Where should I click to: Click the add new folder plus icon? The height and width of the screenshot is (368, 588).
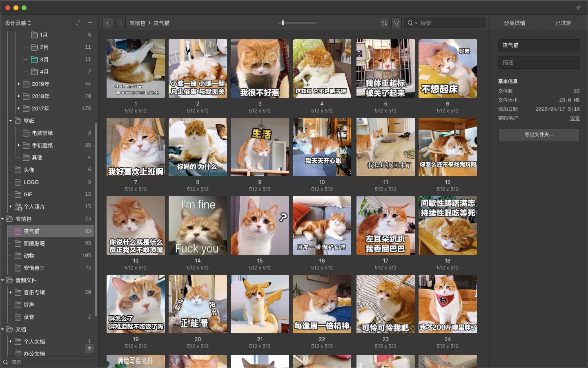click(x=90, y=23)
